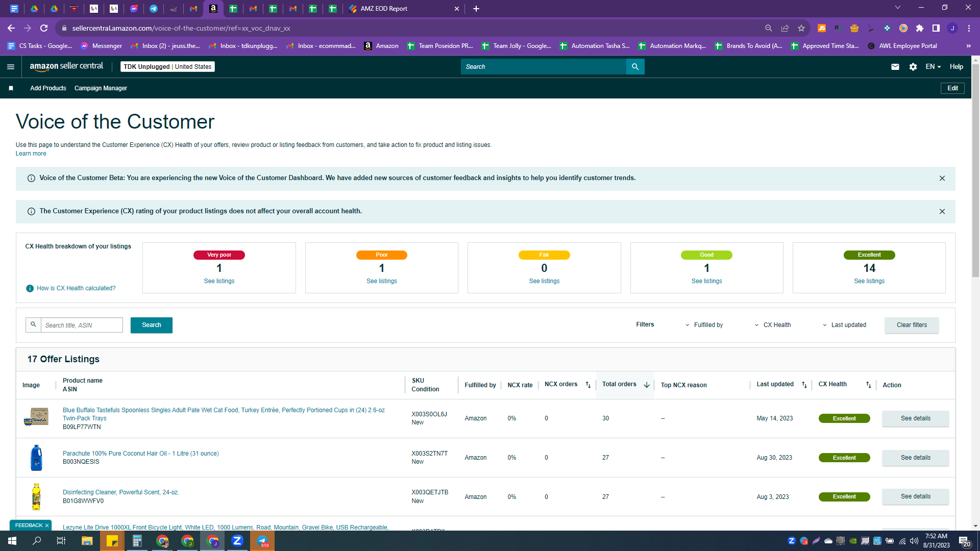Bookmark this page with the star icon
The image size is (980, 551).
click(801, 28)
